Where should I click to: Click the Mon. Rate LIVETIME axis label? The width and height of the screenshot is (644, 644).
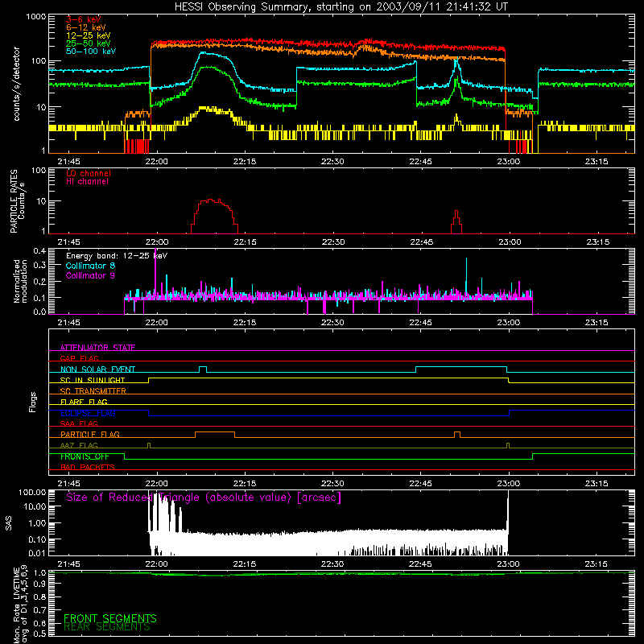tap(16, 605)
